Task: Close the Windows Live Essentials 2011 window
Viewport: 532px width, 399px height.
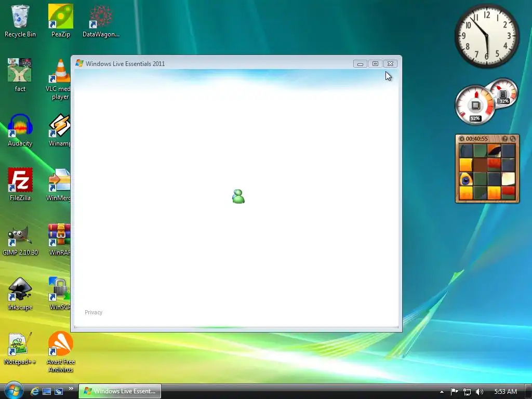Action: click(390, 63)
